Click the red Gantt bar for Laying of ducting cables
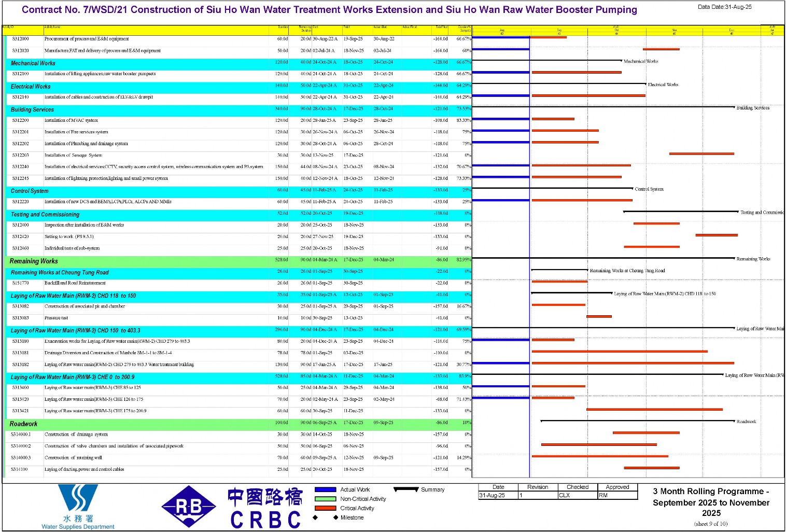Viewport: 786px width, 532px height. (x=652, y=468)
